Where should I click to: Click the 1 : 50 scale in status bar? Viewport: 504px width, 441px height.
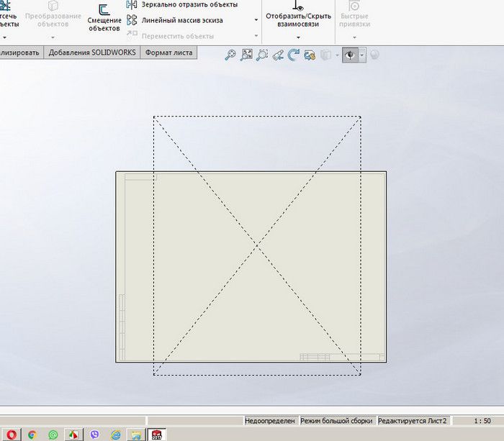(x=482, y=421)
